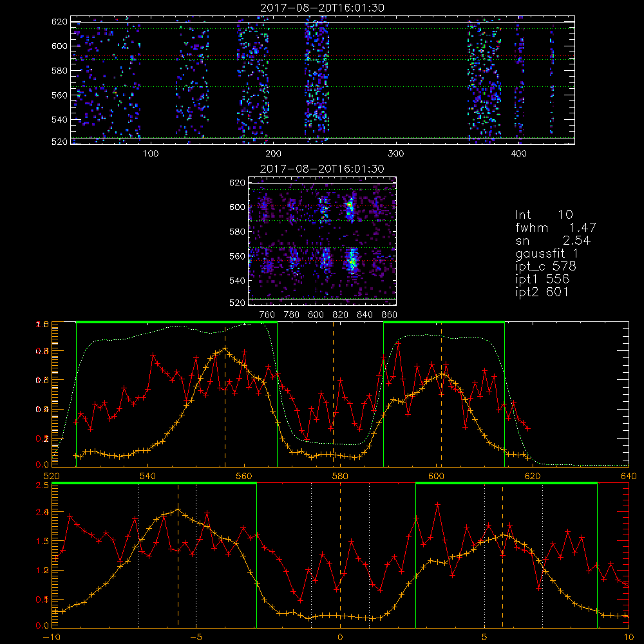Click x-axis label 0 on bottom plot

coord(340,638)
